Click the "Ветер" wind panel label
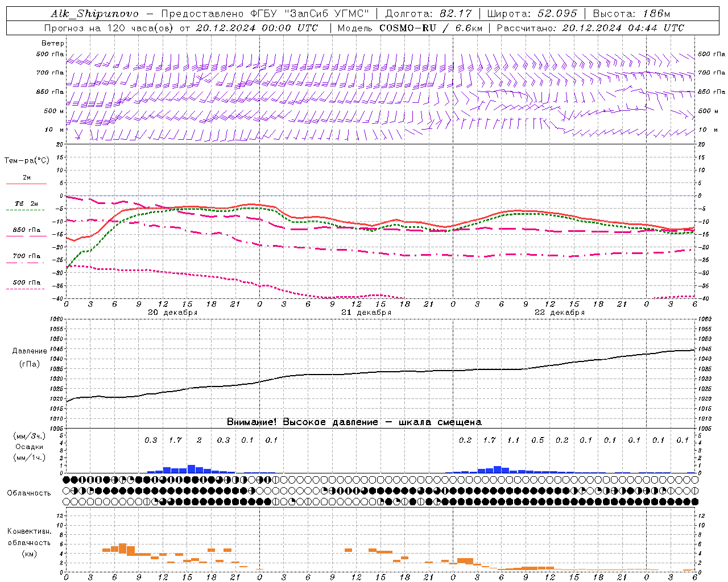The image size is (728, 582). point(53,43)
